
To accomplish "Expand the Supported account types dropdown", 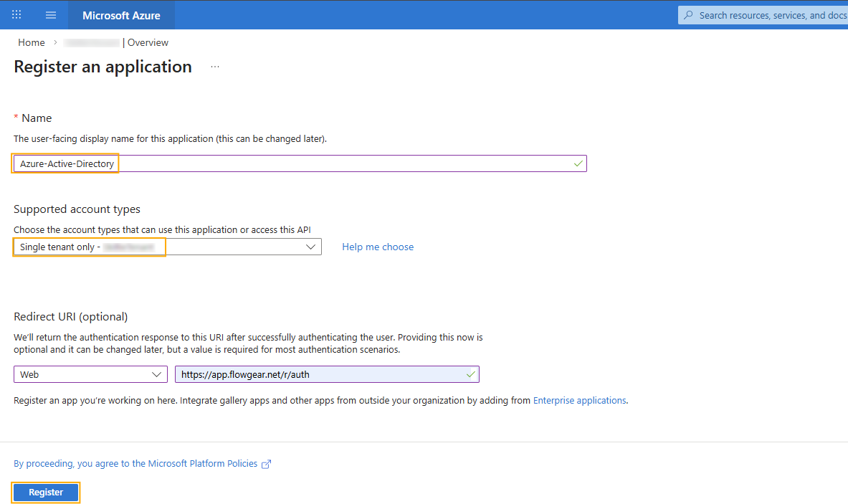I will tap(310, 247).
